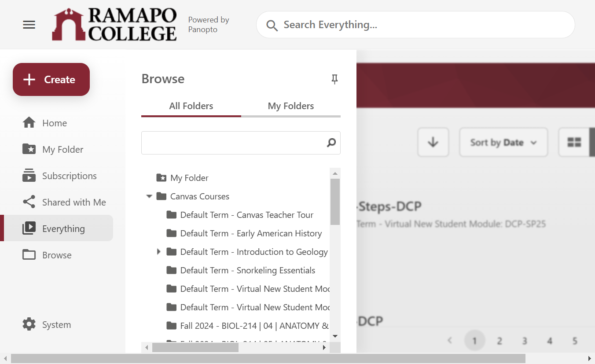Click the Search Everything field

click(415, 25)
